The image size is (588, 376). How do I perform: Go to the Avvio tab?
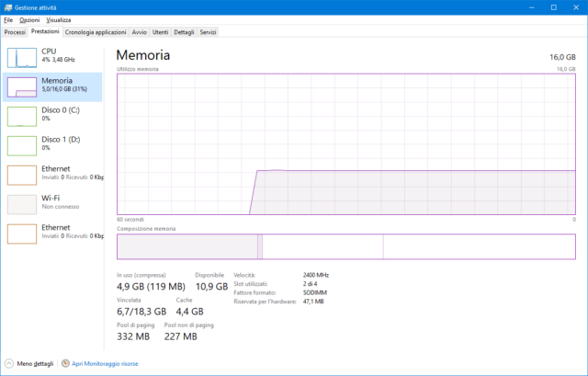[139, 32]
